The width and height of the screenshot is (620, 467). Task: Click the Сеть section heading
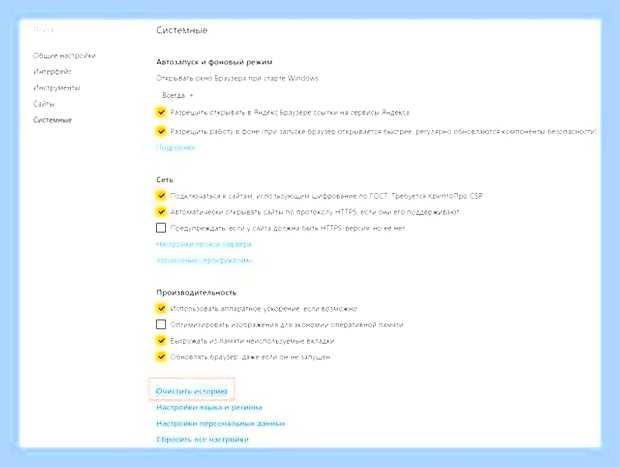164,180
